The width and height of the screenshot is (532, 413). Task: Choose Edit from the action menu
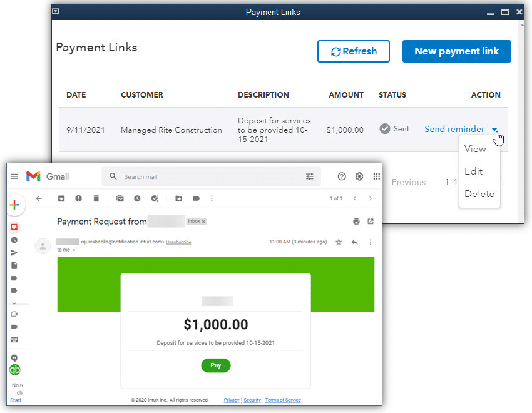tap(473, 171)
